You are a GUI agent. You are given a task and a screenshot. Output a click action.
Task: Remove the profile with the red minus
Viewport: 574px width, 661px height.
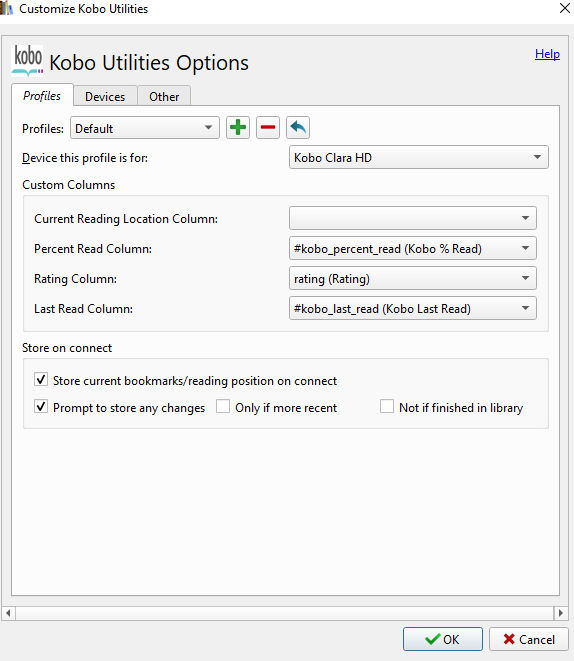[x=268, y=128]
